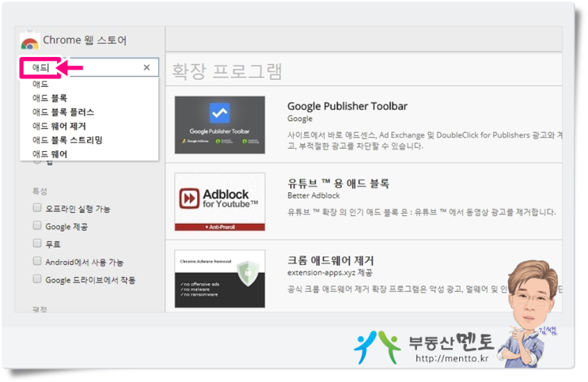Enable the '오프라인 실행 가능' checkbox
Viewport: 588px width, 382px height.
tap(37, 208)
